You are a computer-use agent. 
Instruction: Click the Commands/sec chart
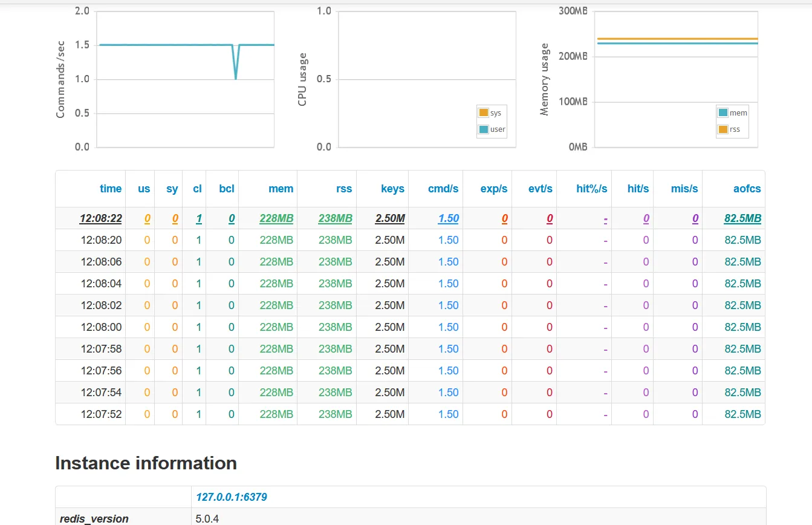click(186, 79)
